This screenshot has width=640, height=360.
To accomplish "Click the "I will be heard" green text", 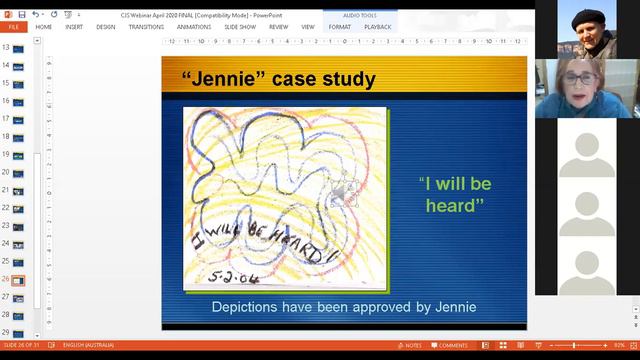I will (x=455, y=195).
